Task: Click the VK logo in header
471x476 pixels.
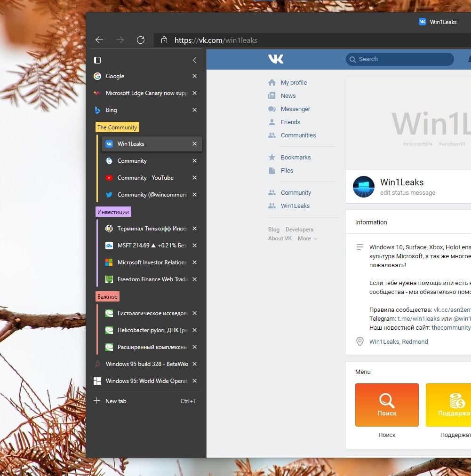Action: coord(276,59)
